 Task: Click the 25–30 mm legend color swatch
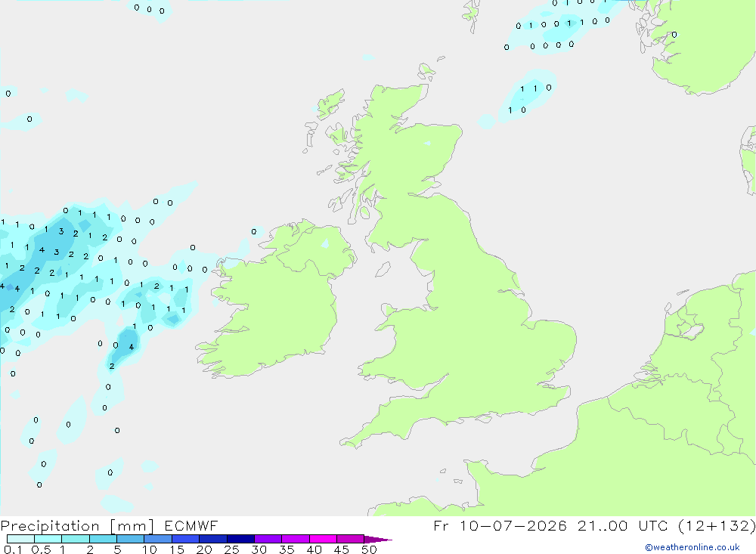click(x=240, y=539)
